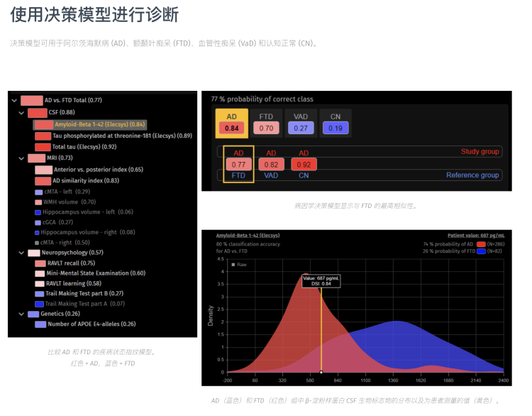Collapse the AD vs. FTD Total tree node

pos(14,101)
